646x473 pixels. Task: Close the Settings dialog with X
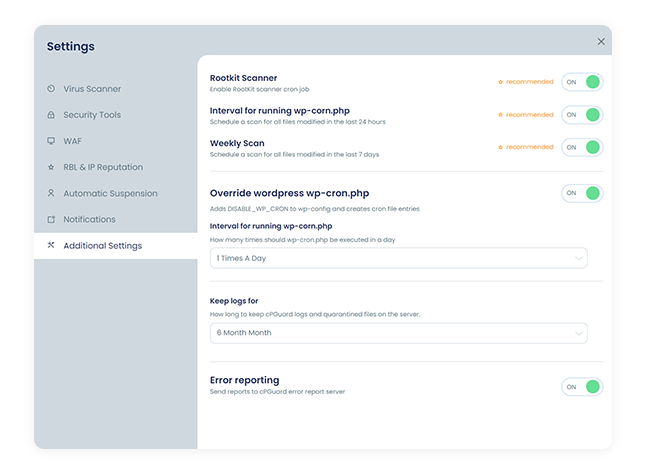tap(601, 42)
